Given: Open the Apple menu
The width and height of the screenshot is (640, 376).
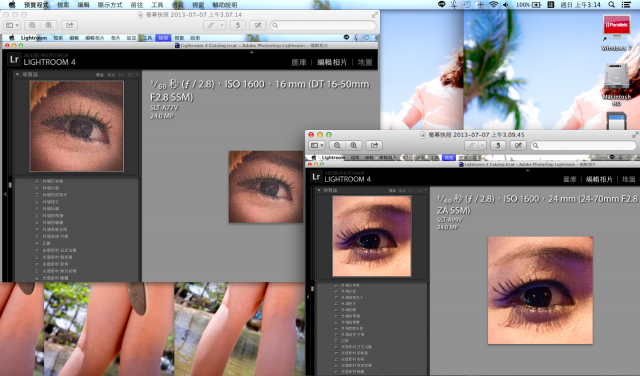Looking at the screenshot, I should tap(12, 4).
